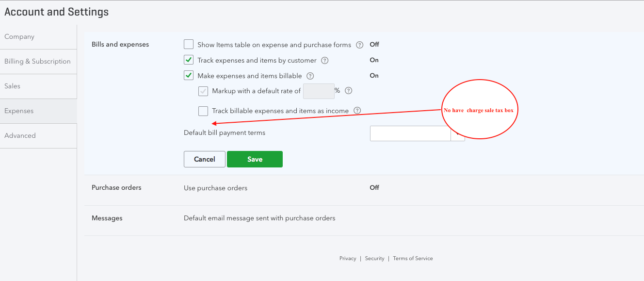Cancel changes to Bills and expenses

point(204,159)
